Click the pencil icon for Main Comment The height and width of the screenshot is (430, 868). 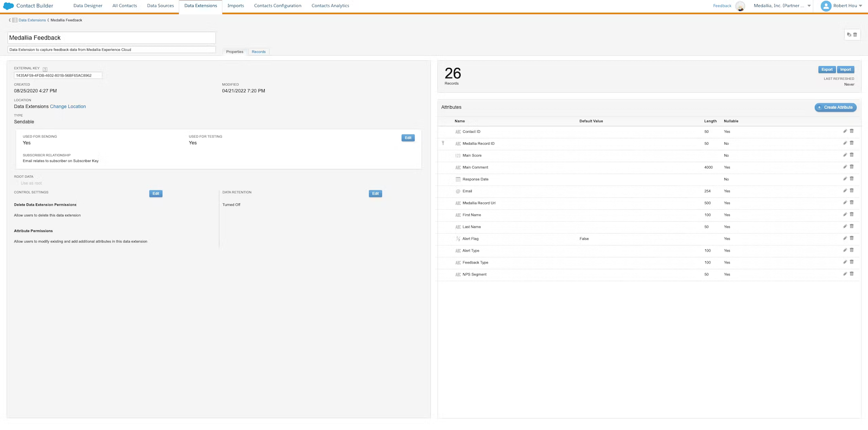click(845, 167)
